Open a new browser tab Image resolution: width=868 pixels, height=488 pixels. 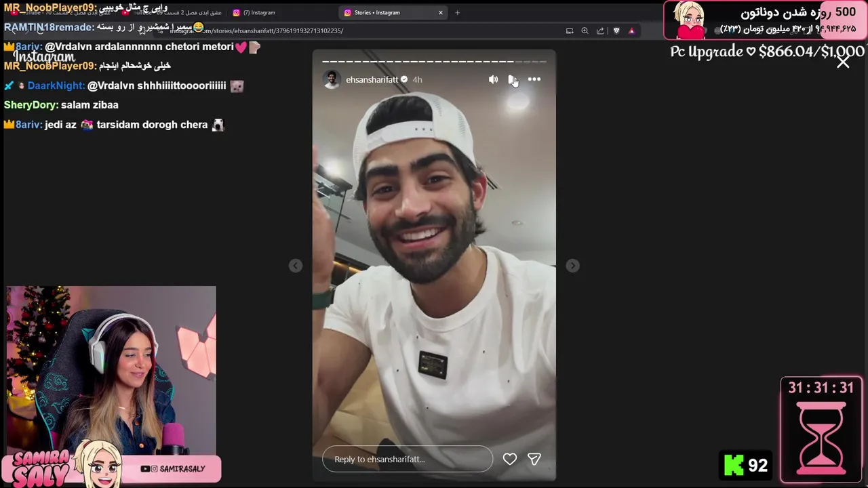tap(457, 12)
